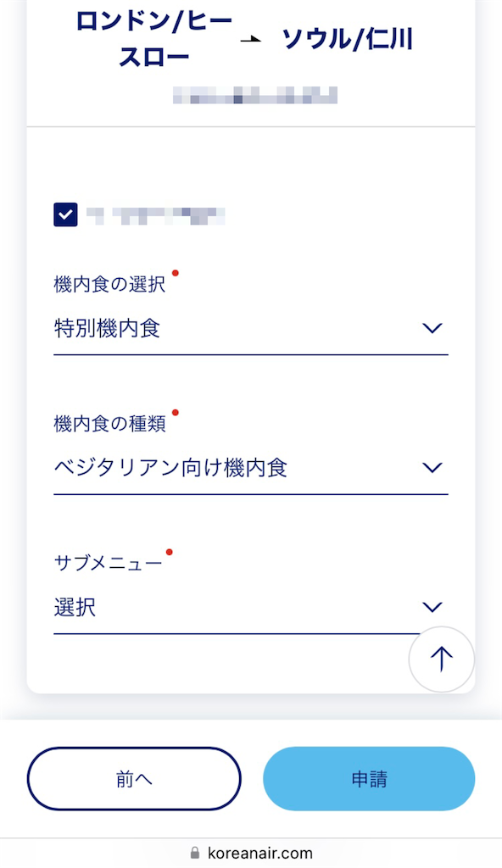
Task: Click the ロンドン/ヒースロー departure heading
Action: point(154,39)
